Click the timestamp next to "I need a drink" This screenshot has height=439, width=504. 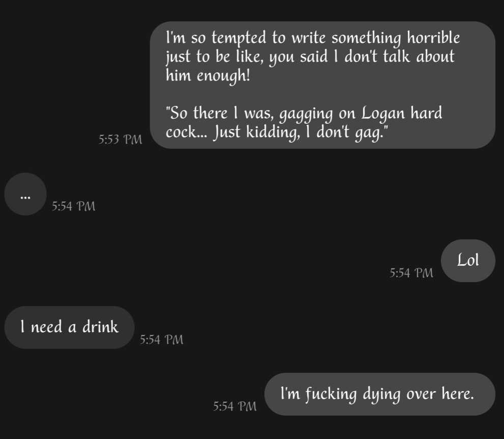pyautogui.click(x=162, y=340)
